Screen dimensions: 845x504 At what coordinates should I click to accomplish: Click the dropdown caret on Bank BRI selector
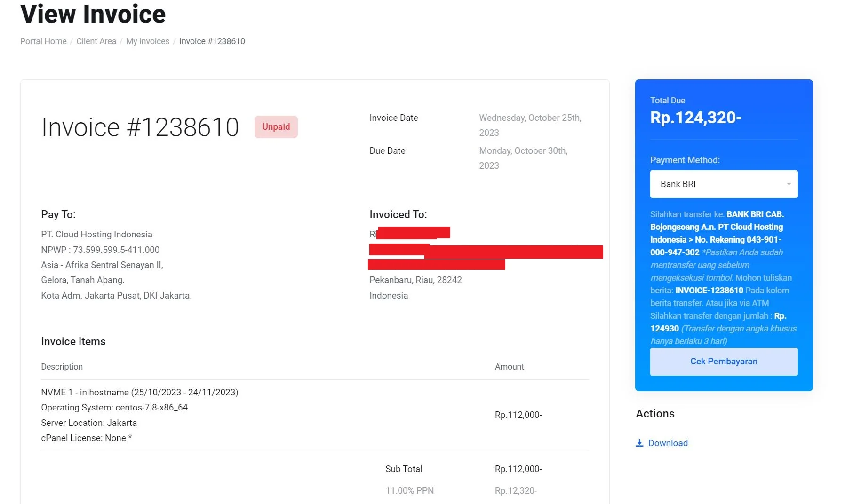[x=789, y=184]
